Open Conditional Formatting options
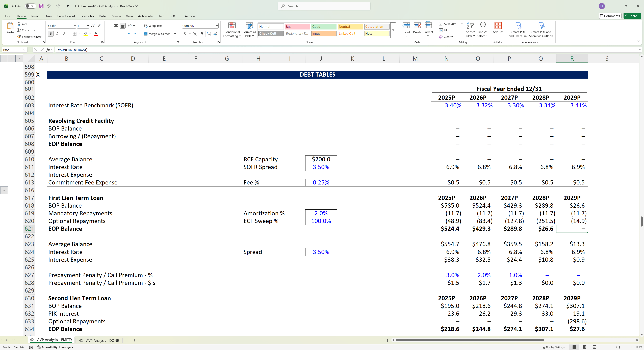 point(232,30)
